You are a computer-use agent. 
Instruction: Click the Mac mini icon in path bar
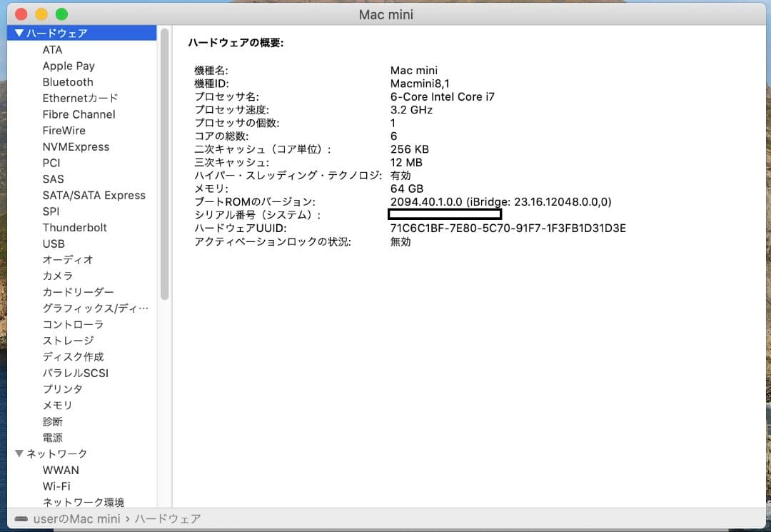tap(21, 518)
